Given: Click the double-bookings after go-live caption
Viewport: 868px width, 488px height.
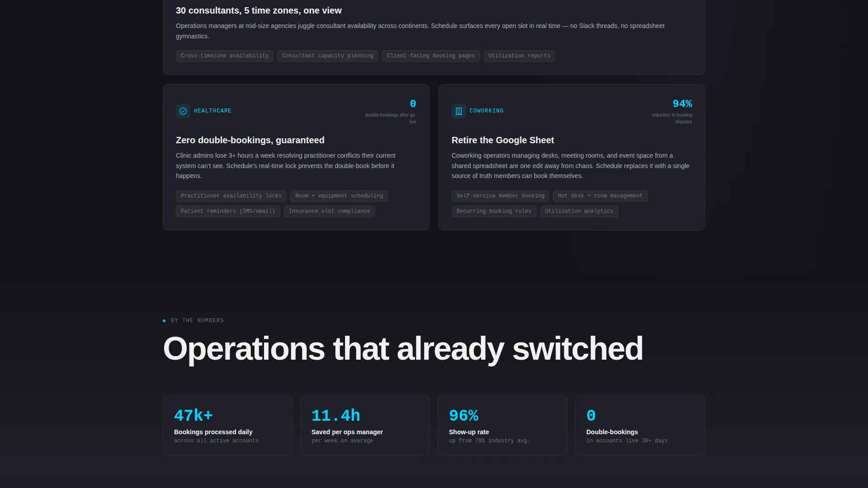Looking at the screenshot, I should click(391, 118).
